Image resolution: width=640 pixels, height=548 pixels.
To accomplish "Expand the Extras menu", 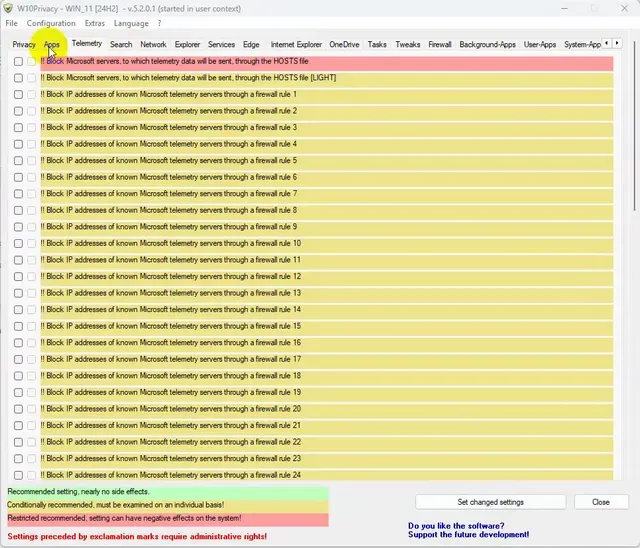I will 94,23.
